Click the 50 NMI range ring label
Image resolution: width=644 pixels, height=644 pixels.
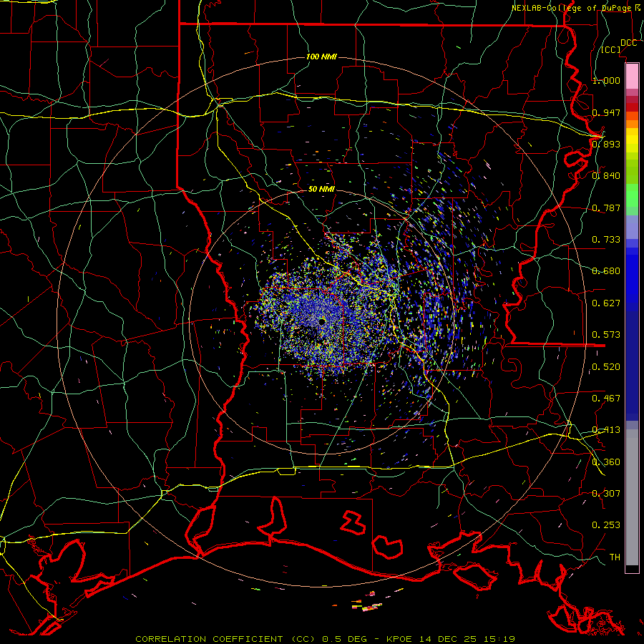click(x=321, y=190)
